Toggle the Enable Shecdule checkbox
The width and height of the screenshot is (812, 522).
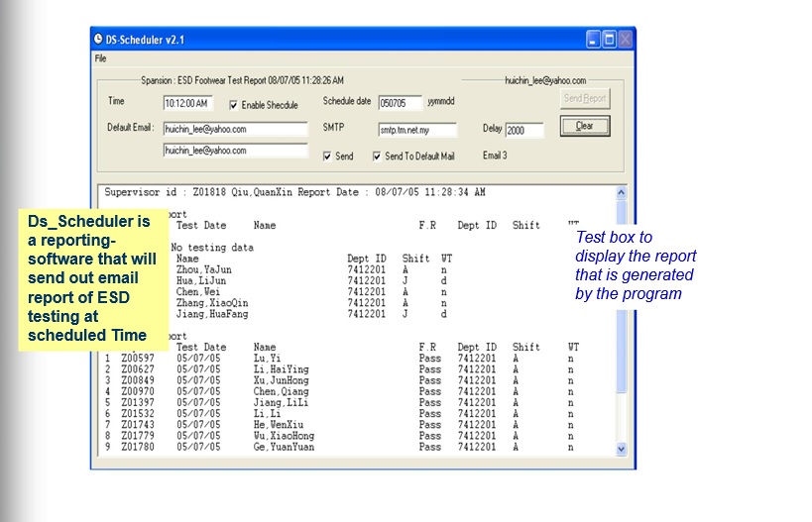[234, 105]
